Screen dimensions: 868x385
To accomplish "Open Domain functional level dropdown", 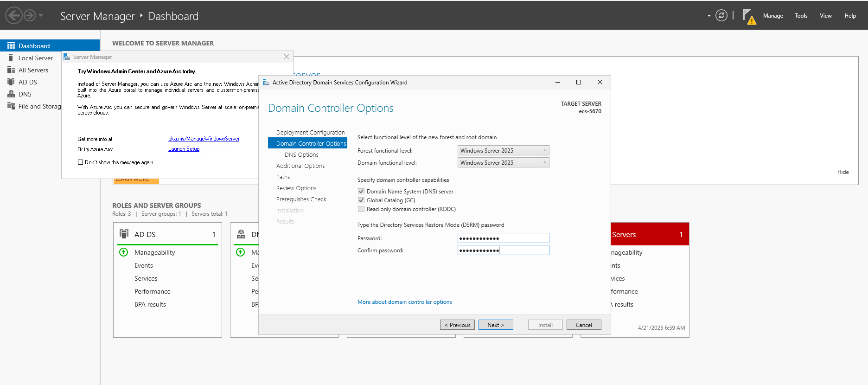I will pyautogui.click(x=503, y=163).
